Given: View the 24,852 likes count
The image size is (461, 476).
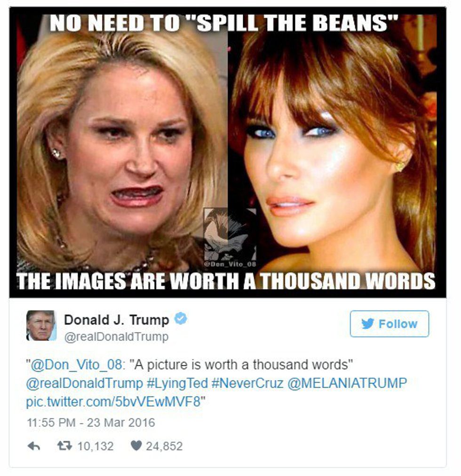Looking at the screenshot, I should tap(164, 446).
